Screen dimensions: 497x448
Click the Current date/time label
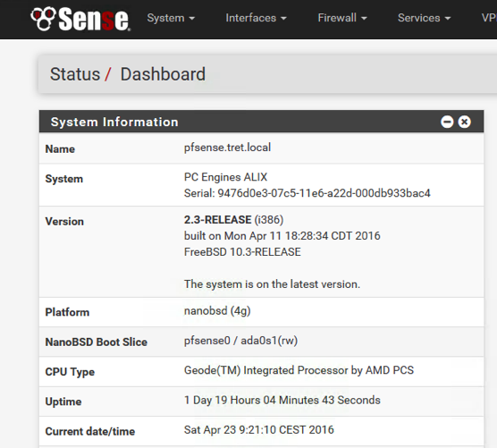90,432
